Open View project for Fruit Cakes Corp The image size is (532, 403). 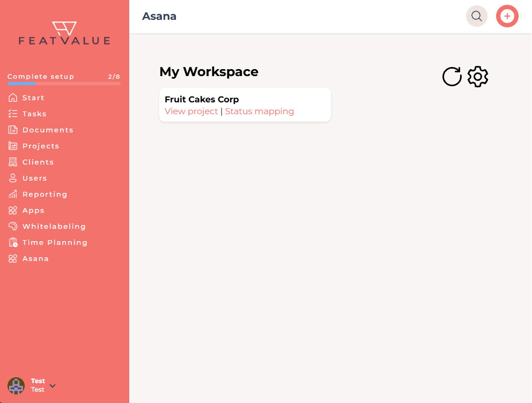click(x=191, y=111)
